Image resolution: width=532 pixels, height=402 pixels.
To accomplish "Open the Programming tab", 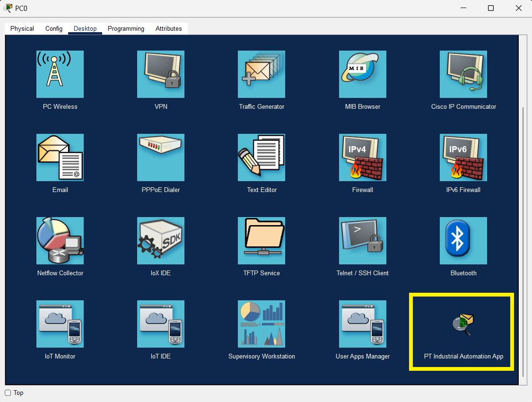I will pos(126,28).
